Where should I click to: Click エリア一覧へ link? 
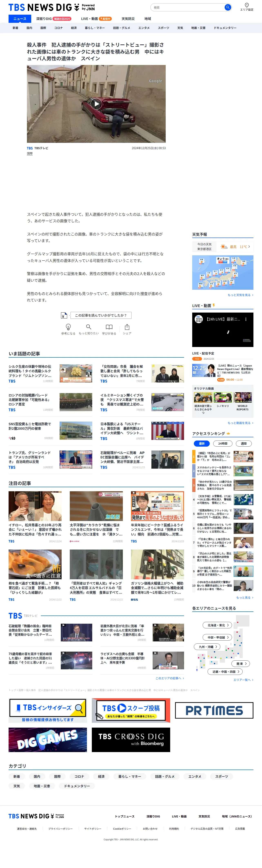point(243,680)
